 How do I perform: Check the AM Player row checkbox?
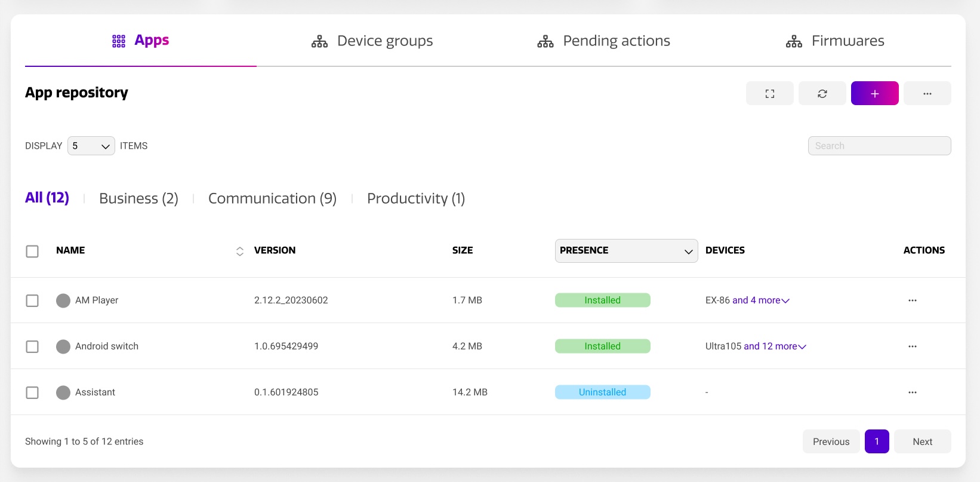[x=32, y=300]
